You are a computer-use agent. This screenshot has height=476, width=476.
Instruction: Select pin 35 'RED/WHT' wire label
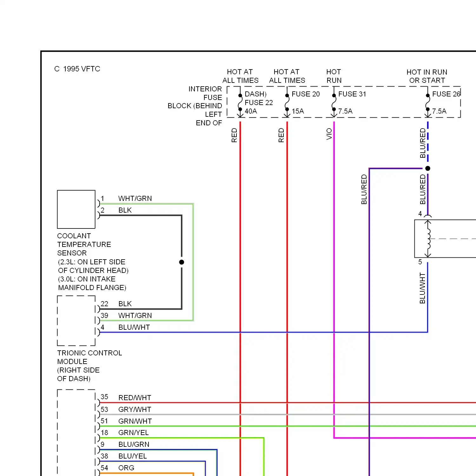tap(135, 398)
